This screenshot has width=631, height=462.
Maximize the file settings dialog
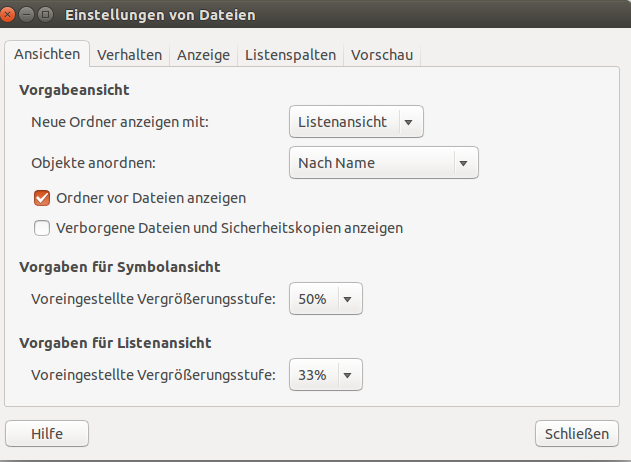click(45, 15)
